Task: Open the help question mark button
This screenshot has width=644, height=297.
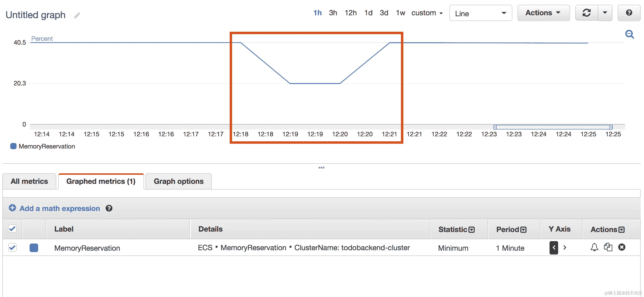Action: [629, 13]
